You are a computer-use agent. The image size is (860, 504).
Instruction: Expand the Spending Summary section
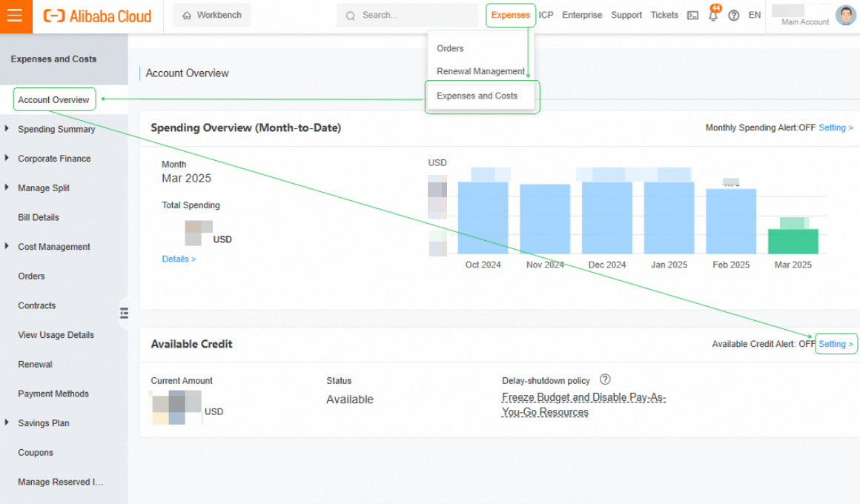pyautogui.click(x=7, y=128)
